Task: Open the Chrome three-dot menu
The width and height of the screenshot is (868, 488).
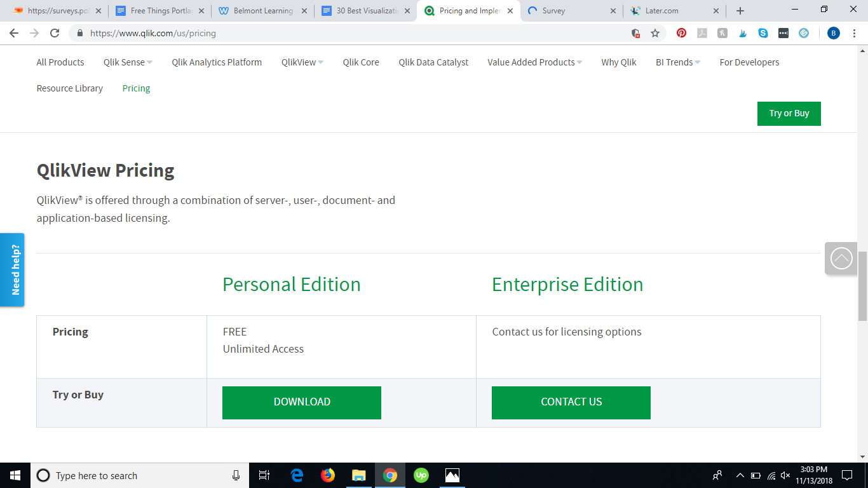Action: 855,32
